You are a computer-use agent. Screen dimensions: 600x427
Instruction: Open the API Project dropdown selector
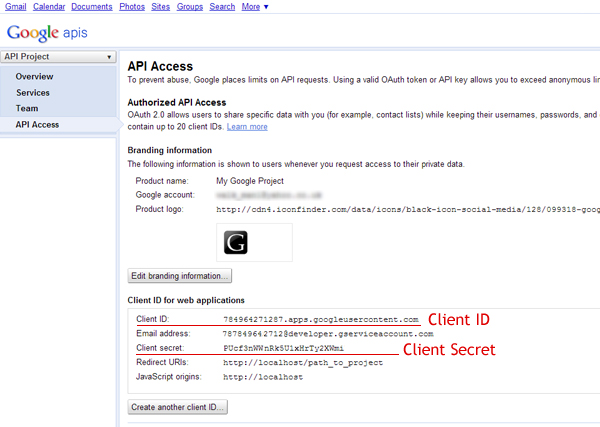(x=58, y=57)
